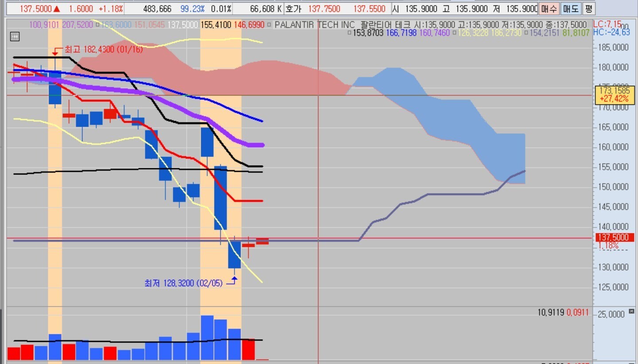Click the yellow 173.1585 +27.42% price tag
This screenshot has width=638, height=364.
coord(614,94)
